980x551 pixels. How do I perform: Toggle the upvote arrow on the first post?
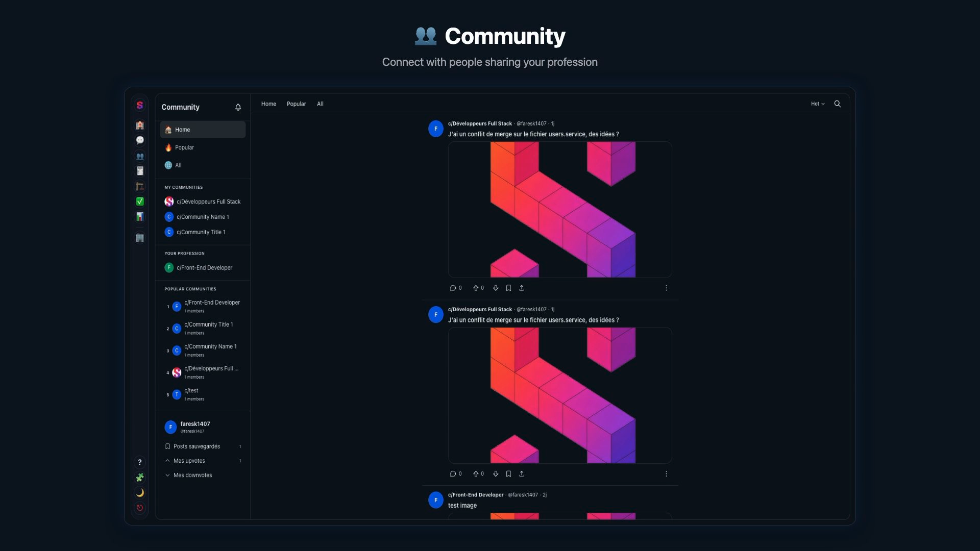476,288
